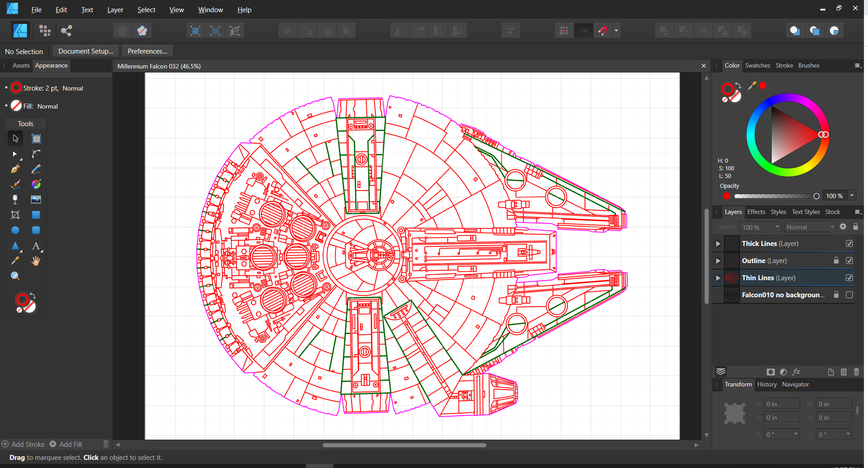Select the Fill gradient tool
868x468 pixels.
(x=36, y=184)
